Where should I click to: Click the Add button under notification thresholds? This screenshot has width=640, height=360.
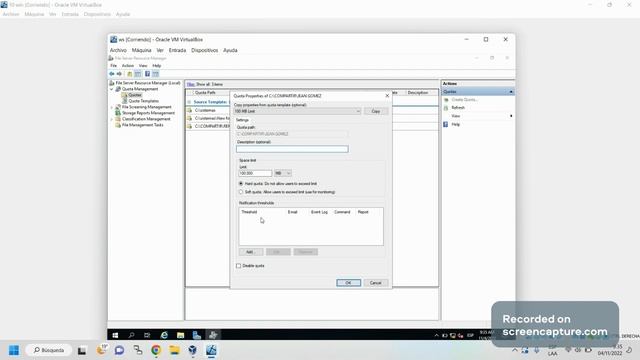click(x=251, y=252)
